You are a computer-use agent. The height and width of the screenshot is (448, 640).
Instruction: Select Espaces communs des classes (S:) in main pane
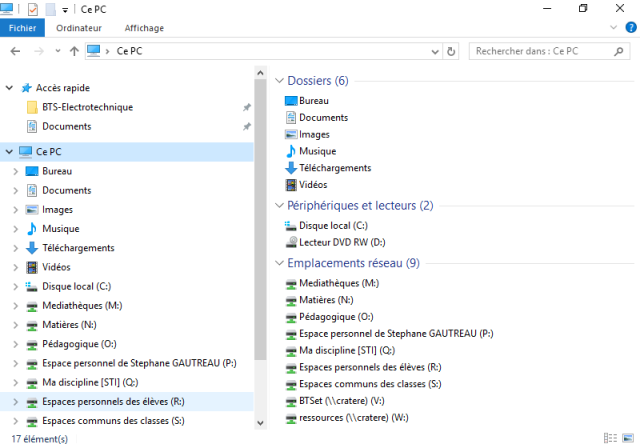(363, 384)
